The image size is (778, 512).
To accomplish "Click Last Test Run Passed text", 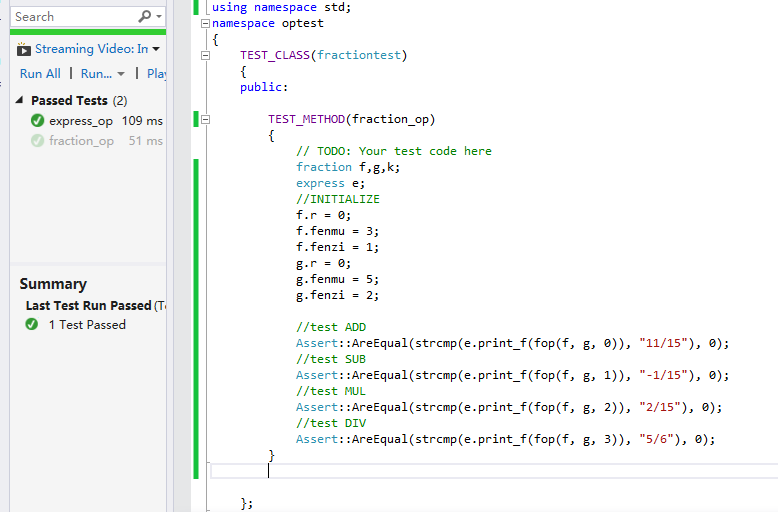I will 88,306.
